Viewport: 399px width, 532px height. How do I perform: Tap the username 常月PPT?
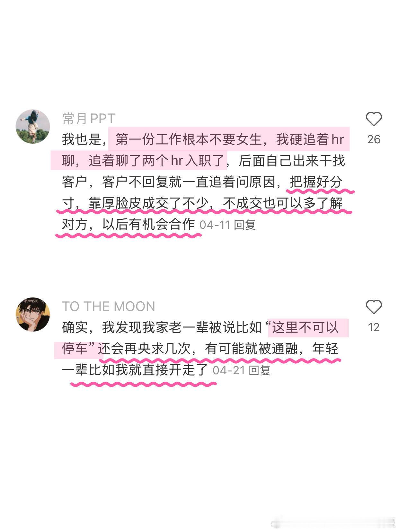pyautogui.click(x=89, y=119)
